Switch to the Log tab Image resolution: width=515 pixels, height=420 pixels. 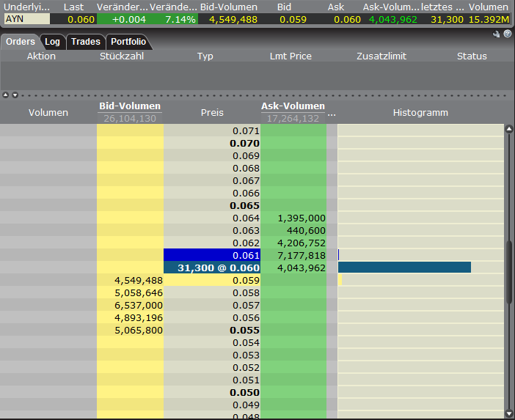(x=52, y=42)
